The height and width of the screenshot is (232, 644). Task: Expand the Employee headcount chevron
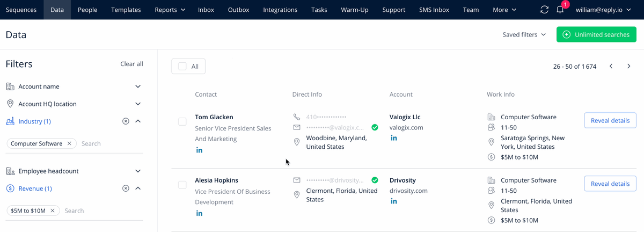coord(138,171)
